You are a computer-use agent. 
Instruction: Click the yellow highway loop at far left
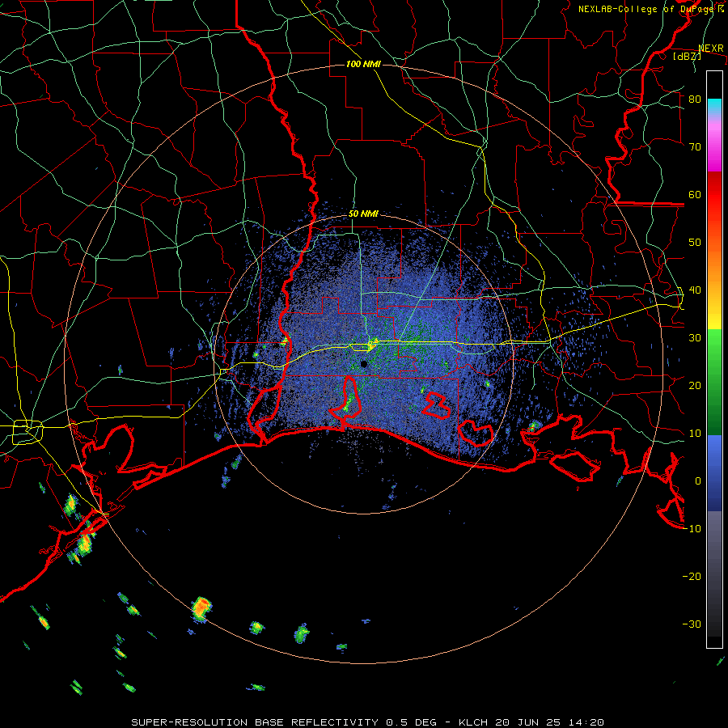(x=28, y=432)
